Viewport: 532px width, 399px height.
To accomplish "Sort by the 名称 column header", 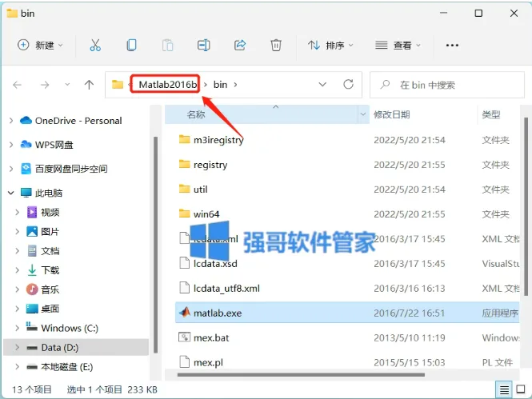I will [x=196, y=114].
